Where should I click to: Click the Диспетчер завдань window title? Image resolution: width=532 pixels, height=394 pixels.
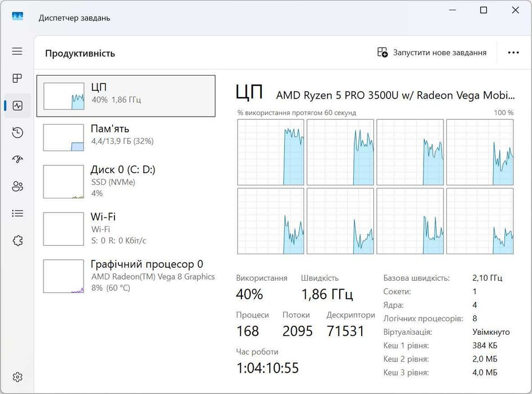point(74,18)
